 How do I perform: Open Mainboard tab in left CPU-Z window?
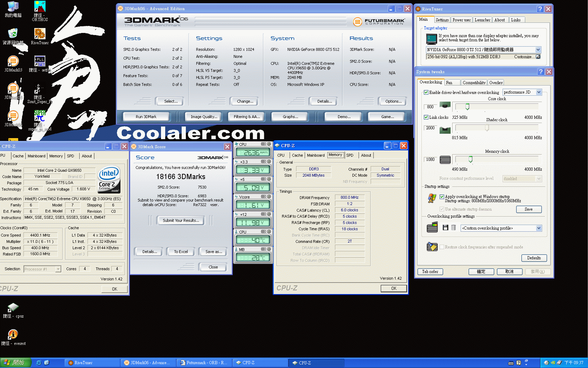point(36,156)
